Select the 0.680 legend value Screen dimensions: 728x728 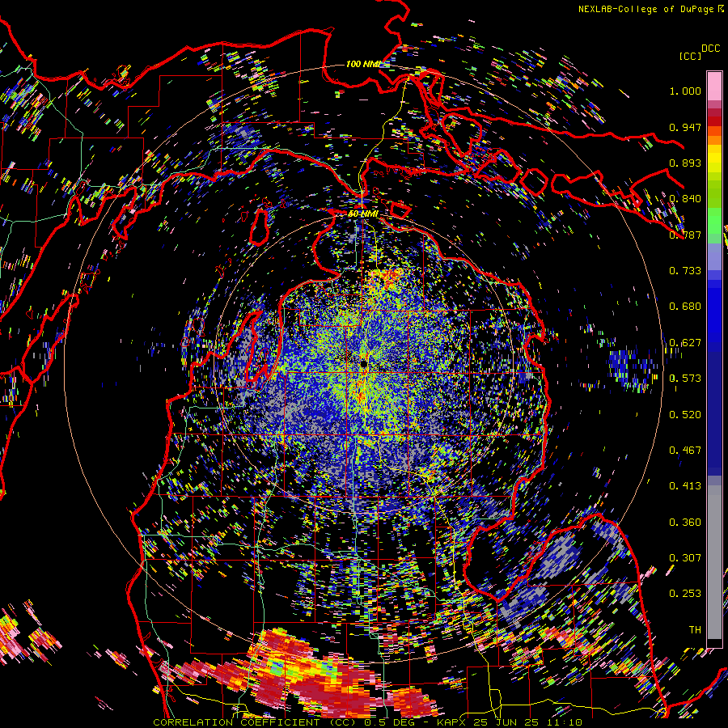(685, 307)
